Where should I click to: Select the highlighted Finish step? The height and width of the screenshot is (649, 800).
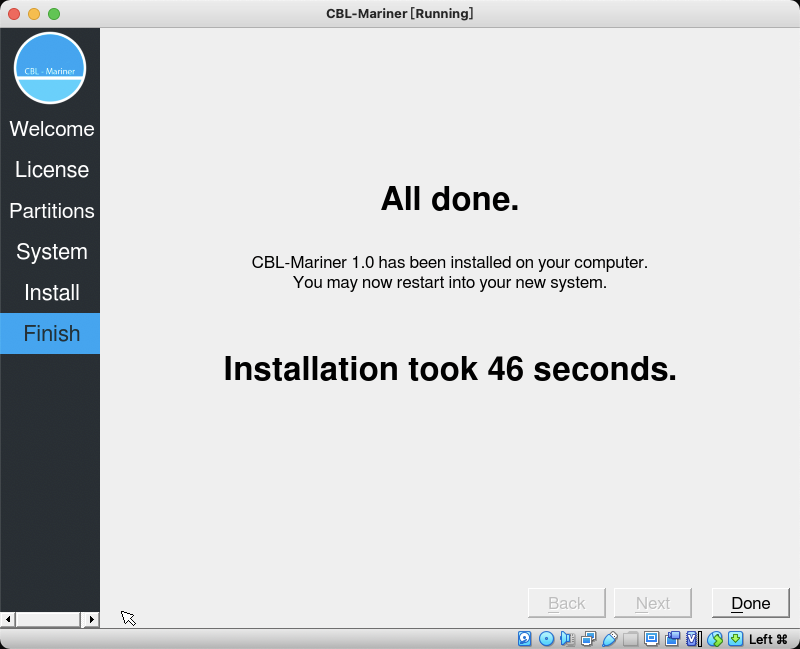(50, 334)
